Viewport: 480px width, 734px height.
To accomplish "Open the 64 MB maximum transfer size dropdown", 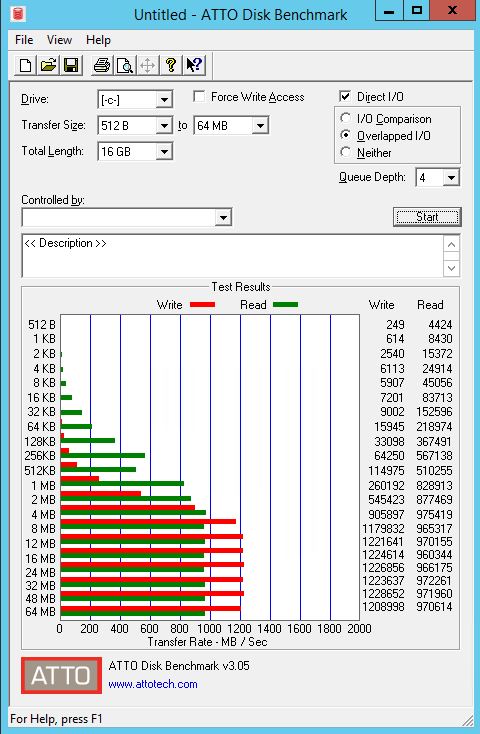I will (x=260, y=125).
